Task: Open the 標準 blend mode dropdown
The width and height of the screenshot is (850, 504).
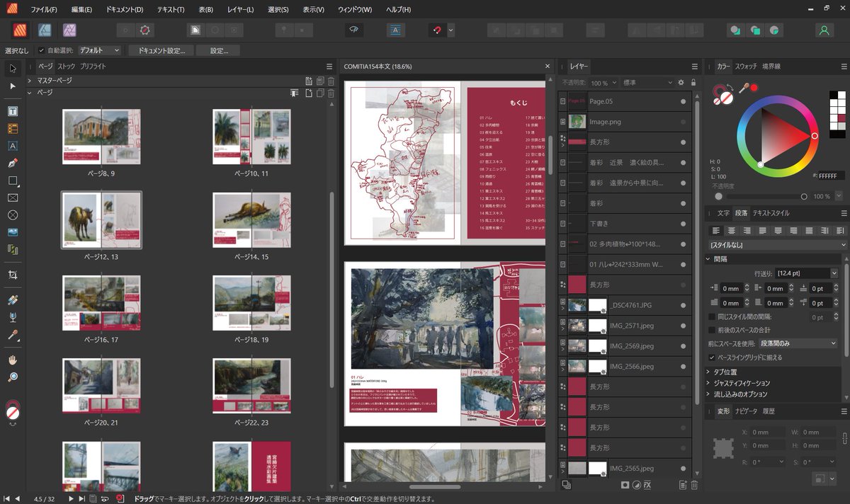Action: tap(647, 83)
